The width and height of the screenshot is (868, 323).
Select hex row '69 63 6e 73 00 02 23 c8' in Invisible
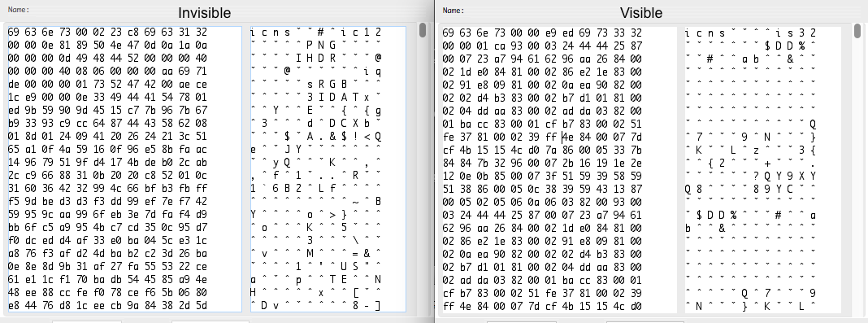[x=108, y=33]
